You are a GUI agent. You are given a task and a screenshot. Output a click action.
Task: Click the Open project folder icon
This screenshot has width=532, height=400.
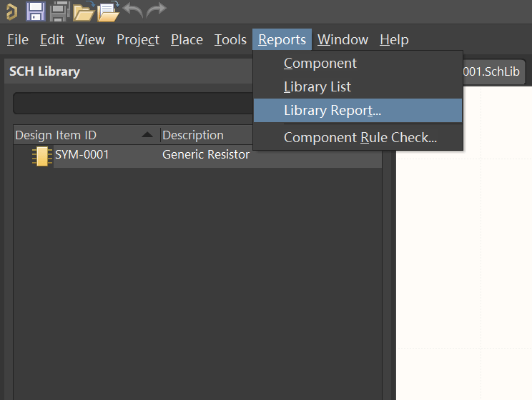108,11
